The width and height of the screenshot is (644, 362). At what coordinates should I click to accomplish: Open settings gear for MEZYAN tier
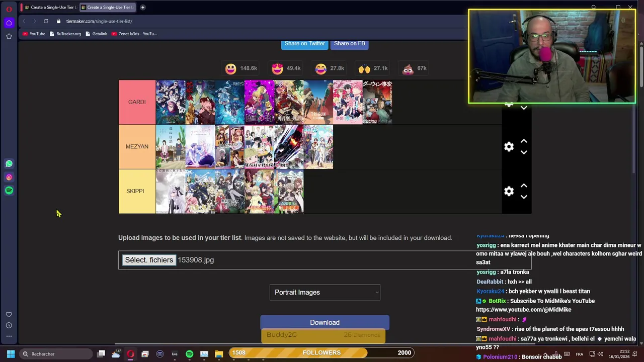(509, 146)
